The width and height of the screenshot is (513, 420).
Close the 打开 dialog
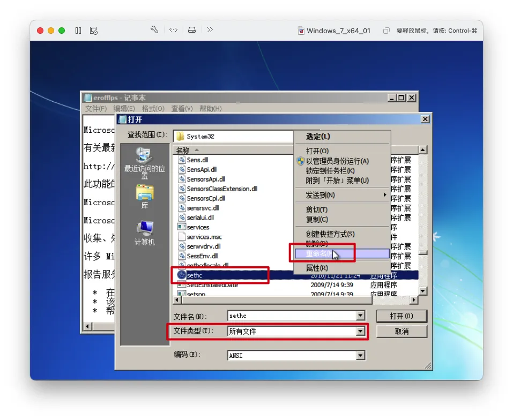point(425,119)
